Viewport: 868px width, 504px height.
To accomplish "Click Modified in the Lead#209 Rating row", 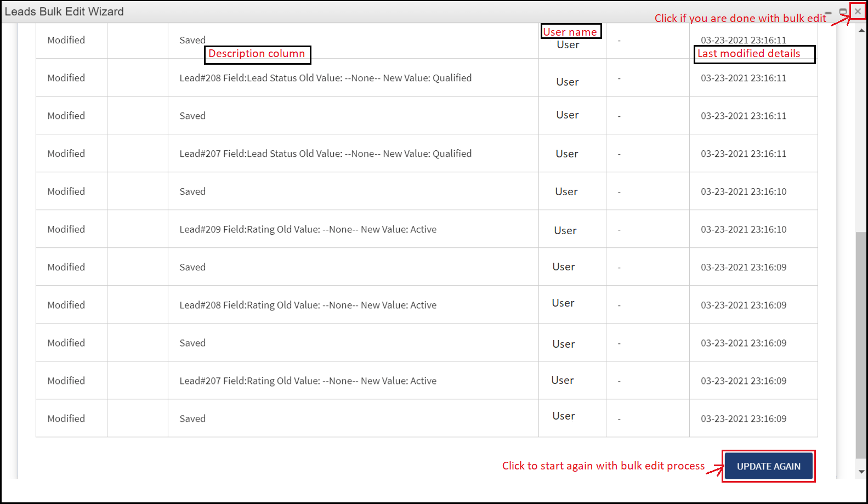I will 66,229.
